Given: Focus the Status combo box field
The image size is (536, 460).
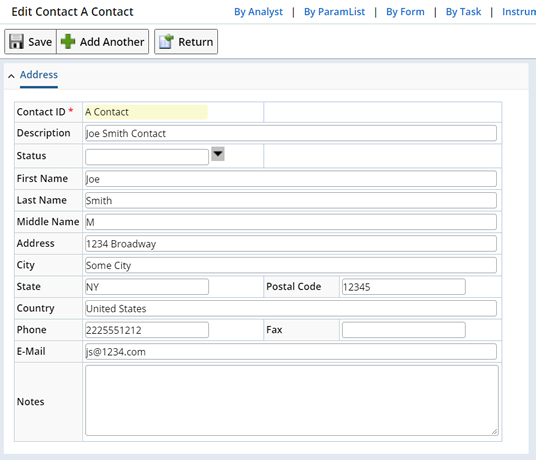Looking at the screenshot, I should [x=147, y=157].
